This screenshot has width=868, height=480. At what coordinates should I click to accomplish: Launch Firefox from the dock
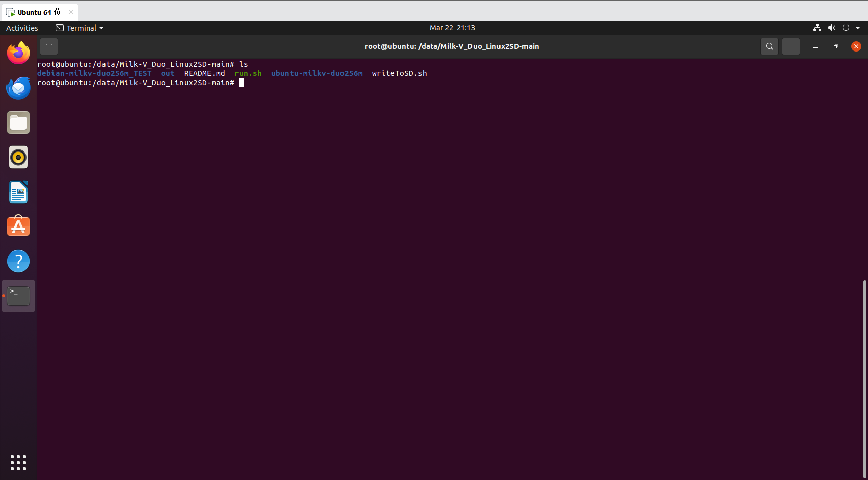click(18, 53)
